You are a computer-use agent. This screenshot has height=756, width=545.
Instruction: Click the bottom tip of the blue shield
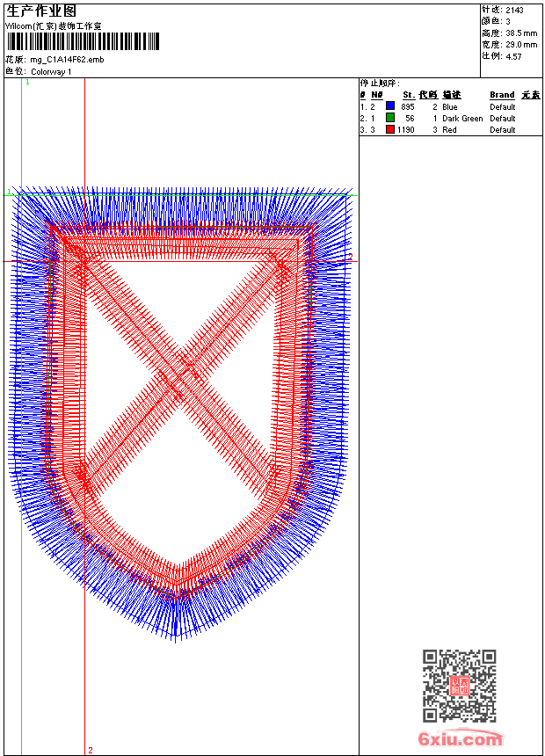(176, 636)
